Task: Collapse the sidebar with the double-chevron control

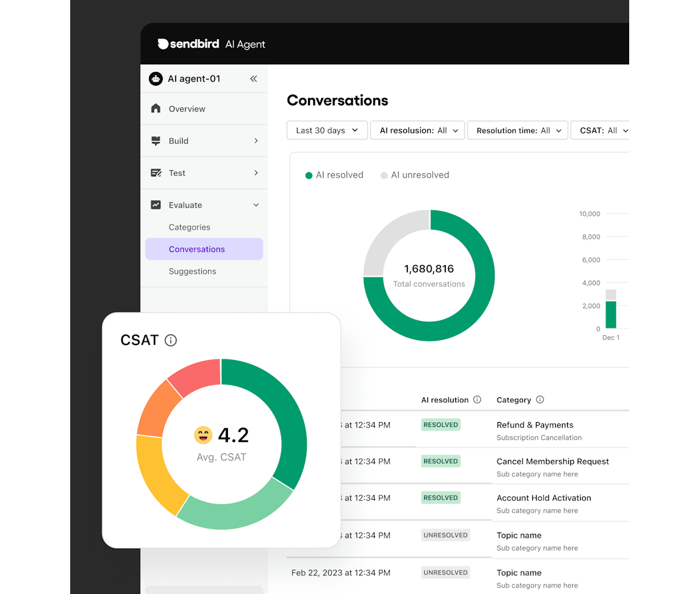Action: tap(253, 79)
